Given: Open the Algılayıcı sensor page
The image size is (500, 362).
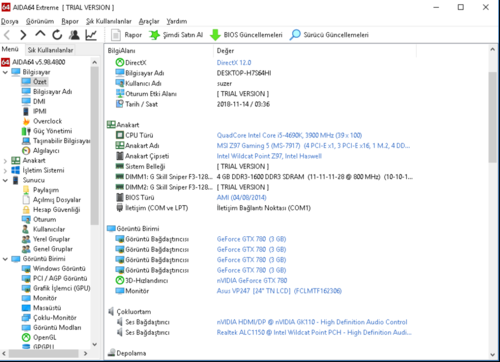Looking at the screenshot, I should [x=41, y=151].
